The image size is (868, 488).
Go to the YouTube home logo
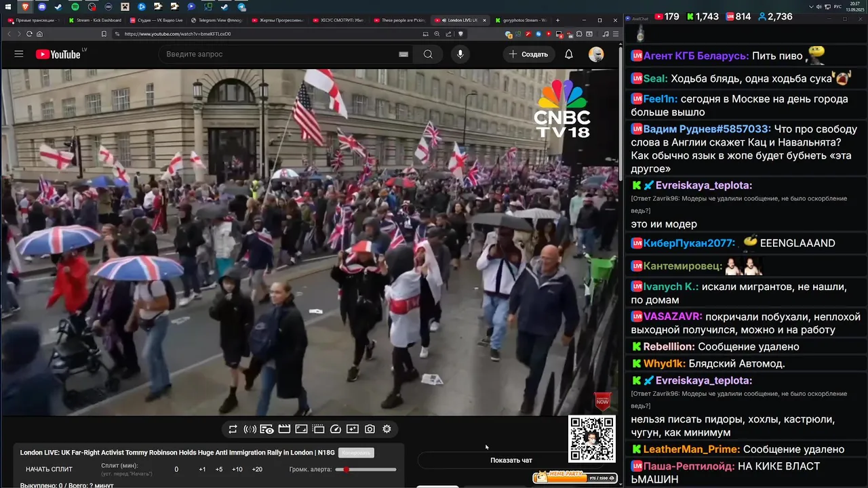point(58,54)
